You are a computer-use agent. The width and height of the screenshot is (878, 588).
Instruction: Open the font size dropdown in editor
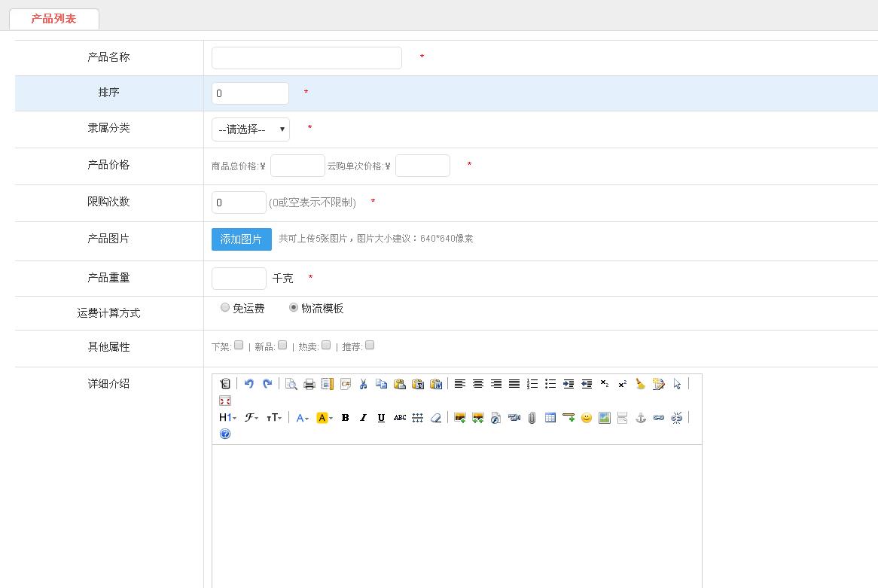point(274,418)
